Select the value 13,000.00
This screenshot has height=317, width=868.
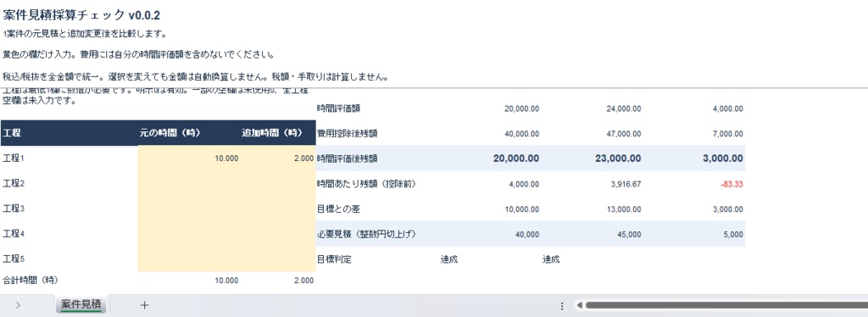point(623,209)
